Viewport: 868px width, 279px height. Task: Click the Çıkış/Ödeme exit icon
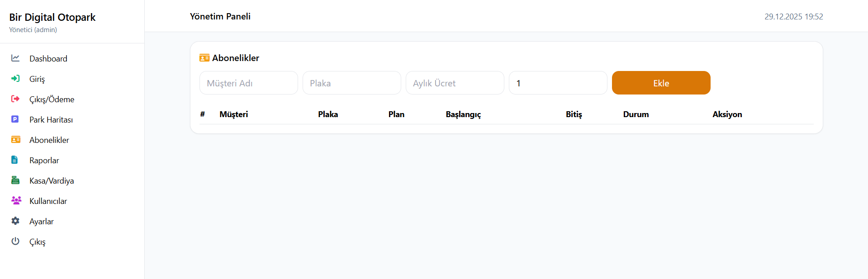(15, 99)
